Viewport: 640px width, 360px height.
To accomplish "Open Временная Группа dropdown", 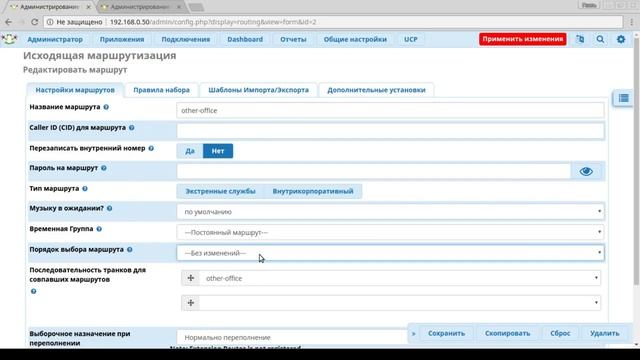I will coord(391,232).
